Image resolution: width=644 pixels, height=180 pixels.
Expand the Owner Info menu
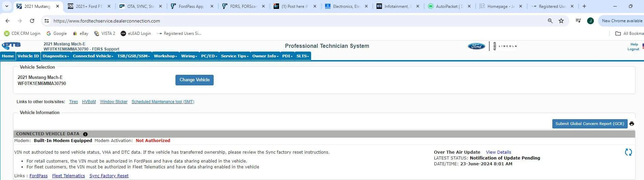tap(265, 56)
